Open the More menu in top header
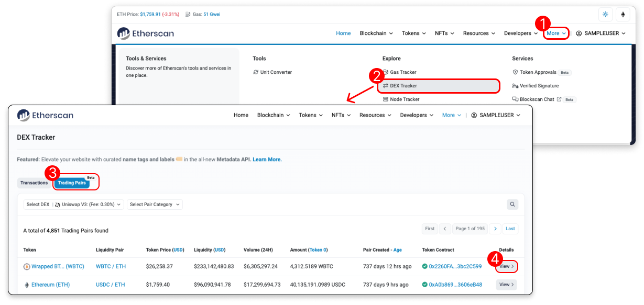 point(556,33)
